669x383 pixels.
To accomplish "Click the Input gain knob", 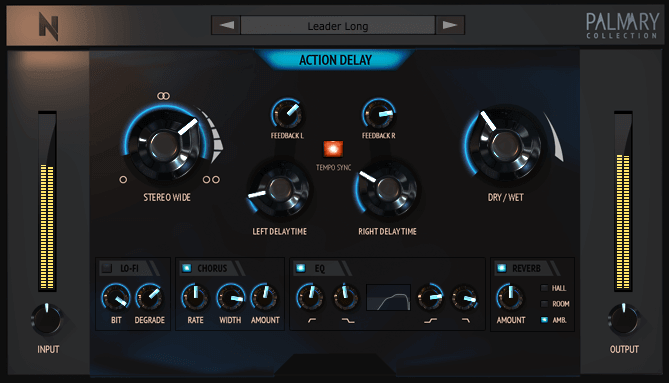I will click(x=47, y=320).
